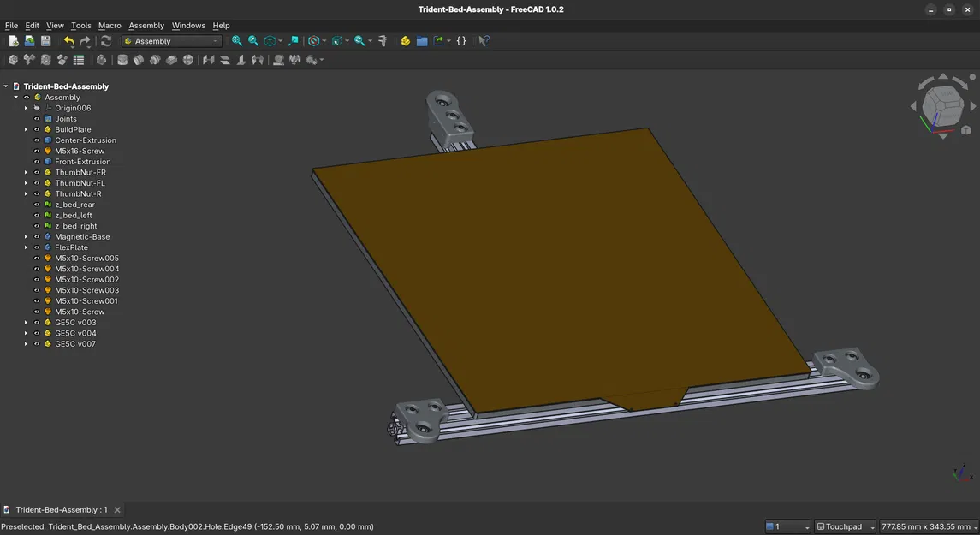The image size is (980, 535).
Task: Expand the BuildPlate tree item
Action: click(x=26, y=128)
